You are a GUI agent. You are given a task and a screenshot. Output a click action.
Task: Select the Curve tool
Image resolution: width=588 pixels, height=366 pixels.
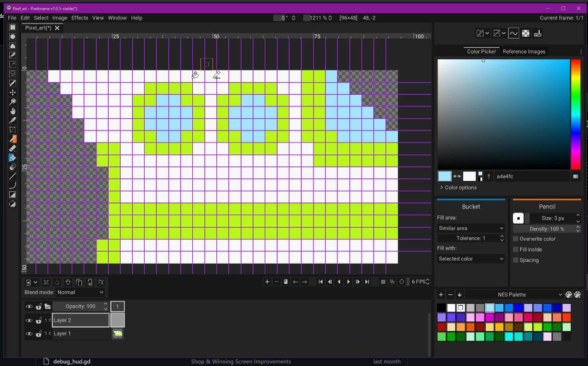[x=12, y=185]
